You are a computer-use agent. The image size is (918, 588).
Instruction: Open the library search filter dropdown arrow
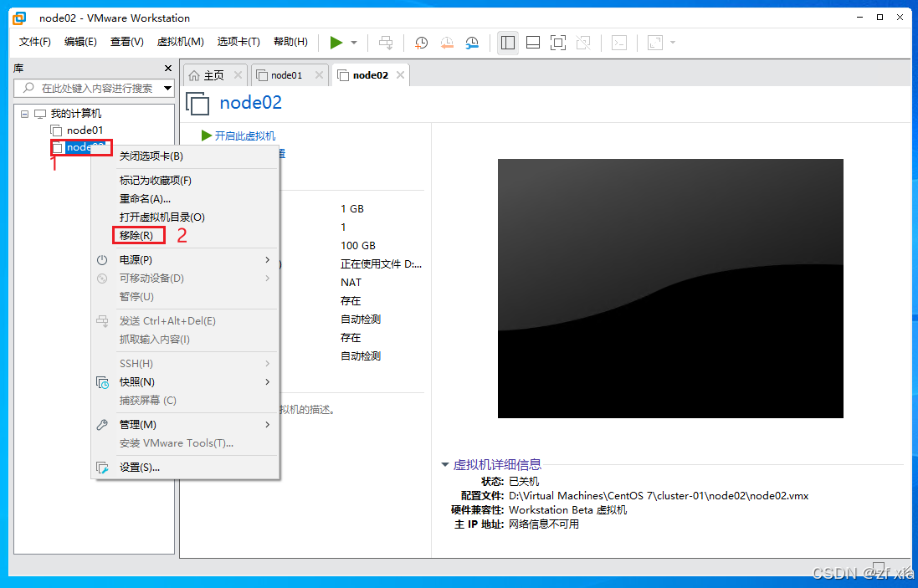point(168,89)
